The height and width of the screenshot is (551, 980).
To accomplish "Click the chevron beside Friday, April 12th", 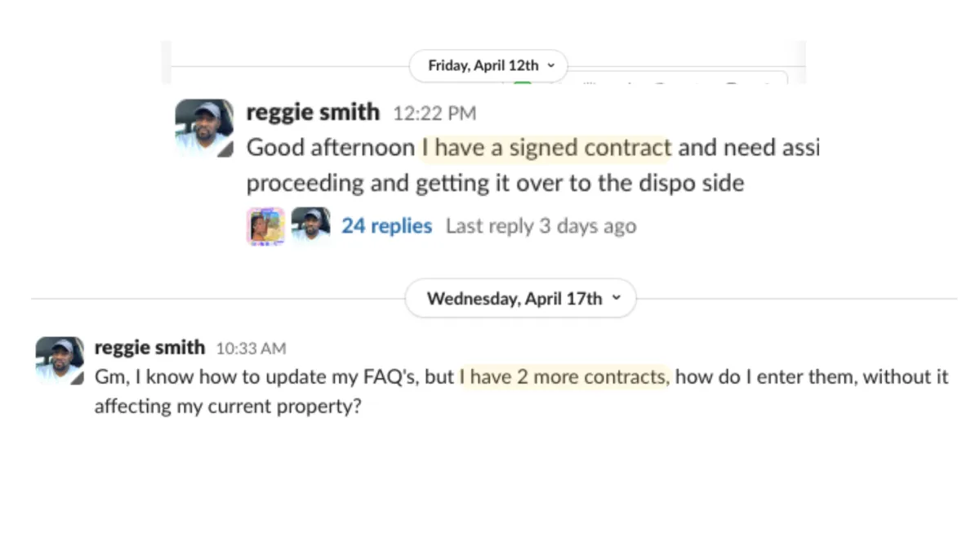I will (551, 66).
